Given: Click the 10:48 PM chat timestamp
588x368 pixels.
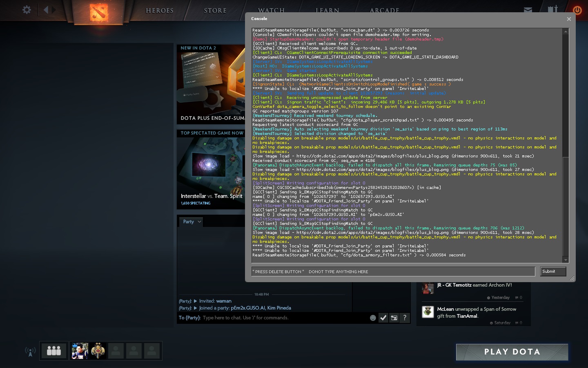Looking at the screenshot, I should coord(261,294).
